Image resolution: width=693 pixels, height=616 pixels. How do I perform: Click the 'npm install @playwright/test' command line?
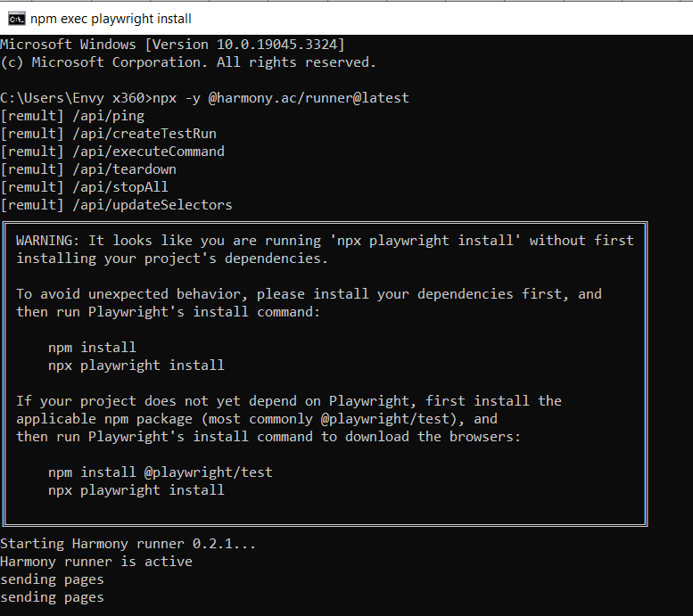(161, 472)
